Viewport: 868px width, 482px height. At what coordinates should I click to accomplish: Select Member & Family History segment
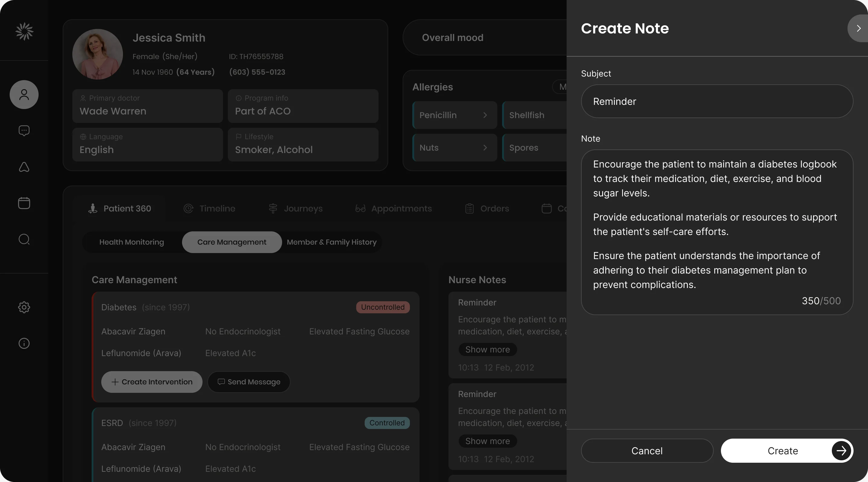[332, 242]
